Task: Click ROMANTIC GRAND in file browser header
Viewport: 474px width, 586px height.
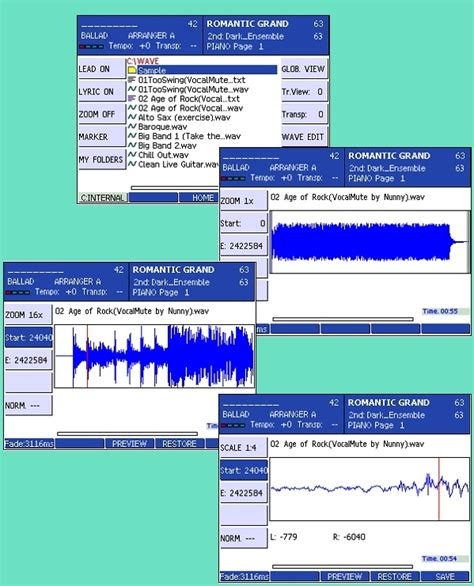Action: click(x=247, y=24)
